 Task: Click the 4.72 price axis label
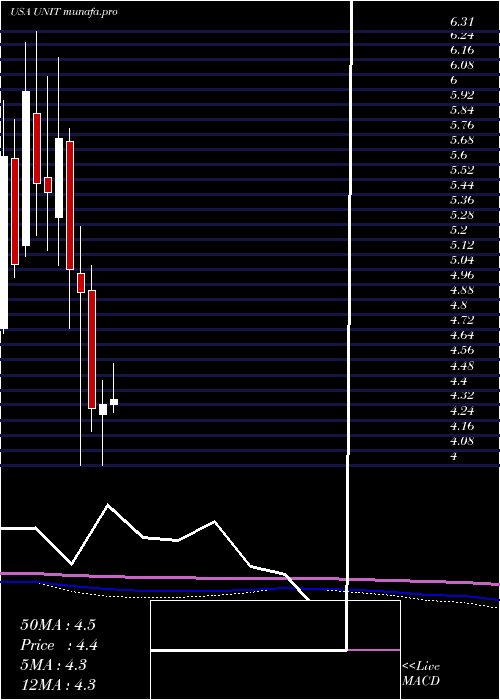click(x=462, y=320)
